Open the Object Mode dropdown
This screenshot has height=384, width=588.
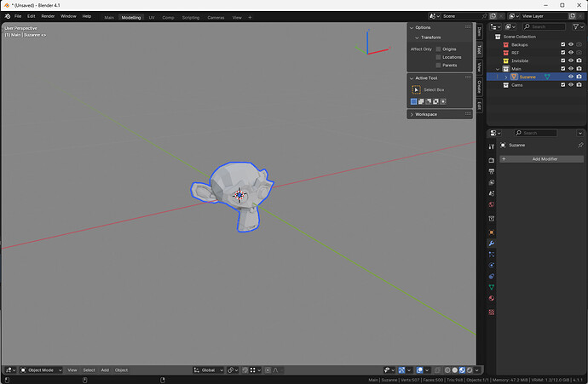coord(41,370)
